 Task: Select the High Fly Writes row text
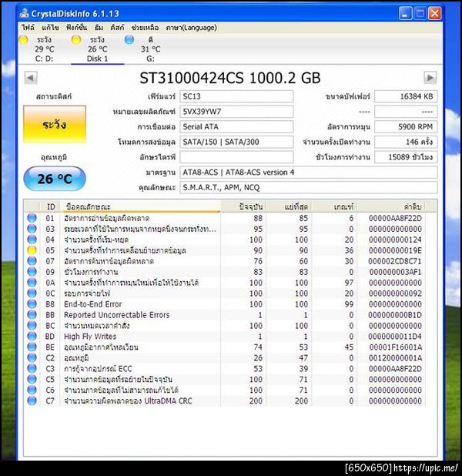tap(90, 337)
